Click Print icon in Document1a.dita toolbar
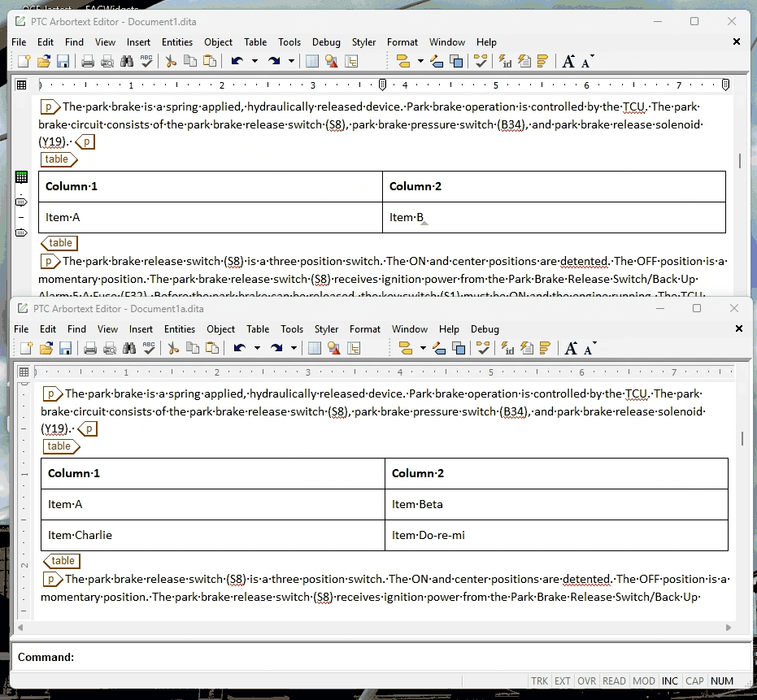 pos(90,348)
